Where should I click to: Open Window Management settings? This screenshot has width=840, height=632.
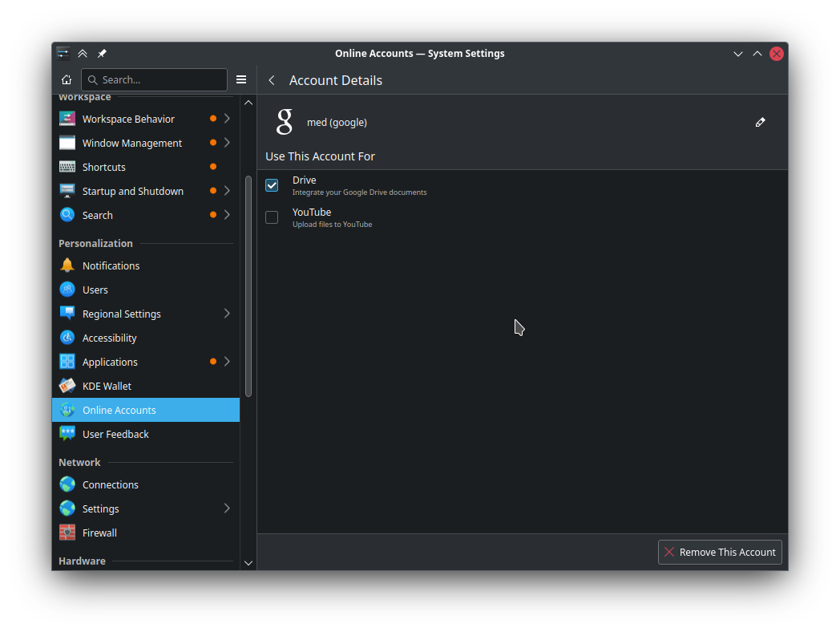[x=146, y=143]
